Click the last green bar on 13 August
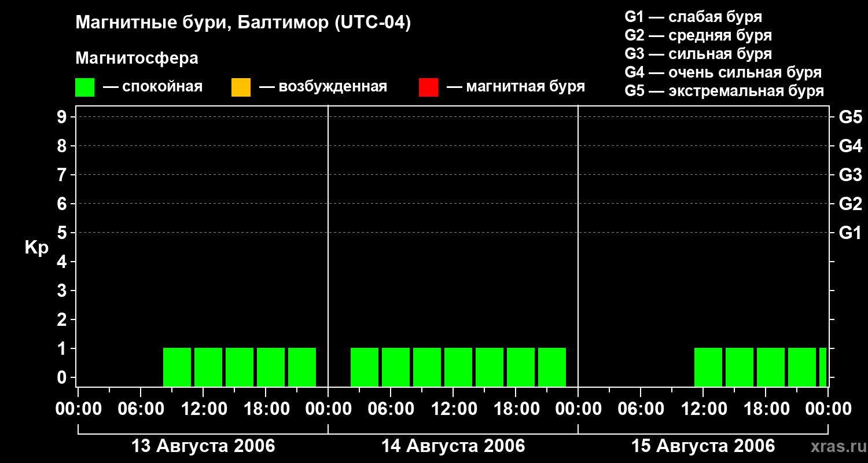Image resolution: width=868 pixels, height=463 pixels. [x=302, y=367]
